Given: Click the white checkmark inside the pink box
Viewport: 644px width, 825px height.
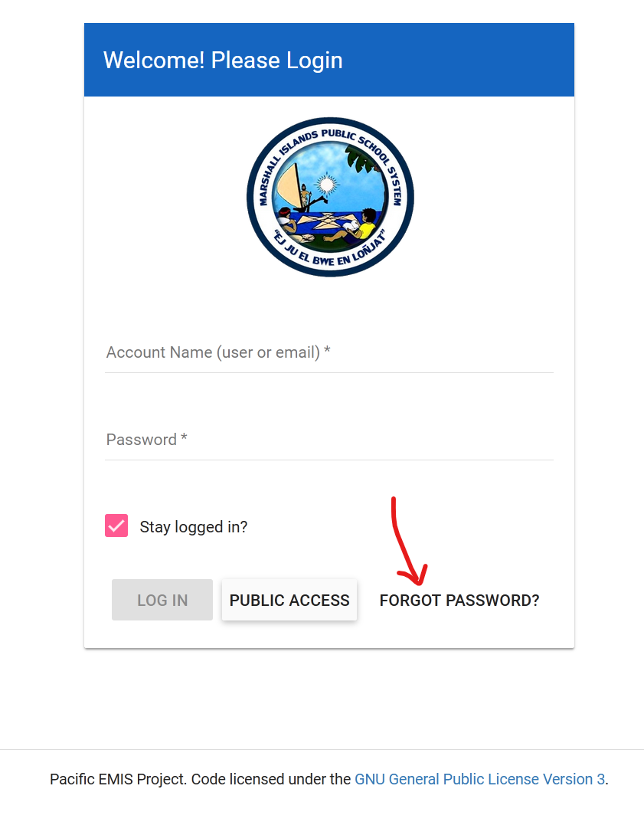Looking at the screenshot, I should (116, 525).
